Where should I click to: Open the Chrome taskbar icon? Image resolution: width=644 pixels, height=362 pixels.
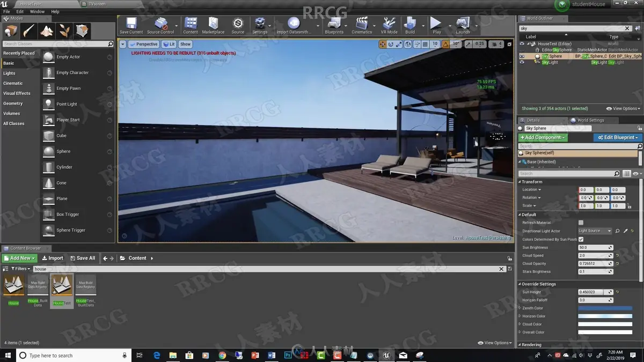point(222,355)
